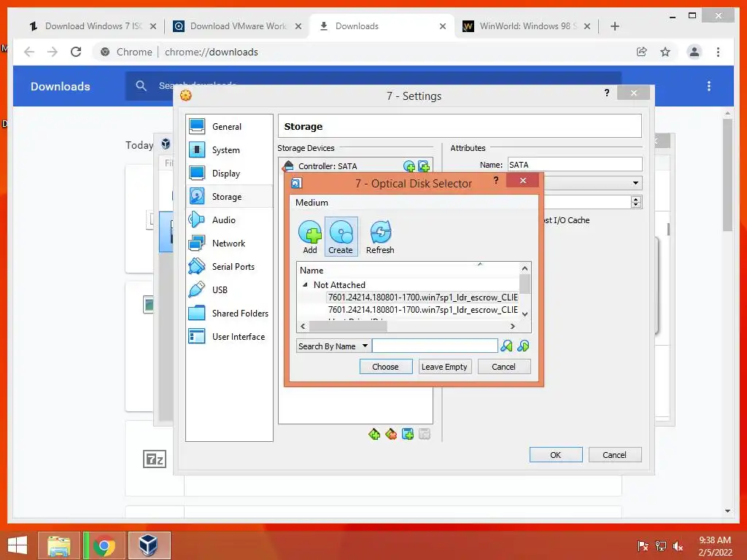Click the 7z file icon in Downloads list
The image size is (747, 560).
[x=155, y=459]
